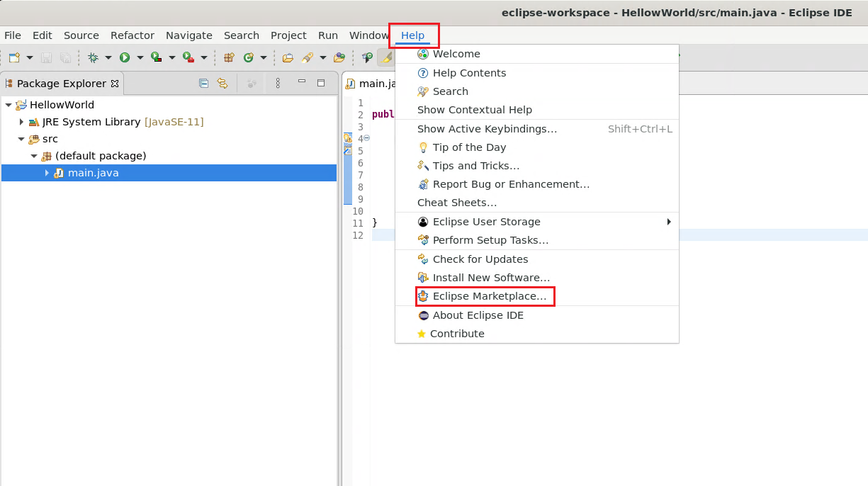The image size is (868, 486).
Task: Click the green Run toolbar button
Action: tap(125, 57)
